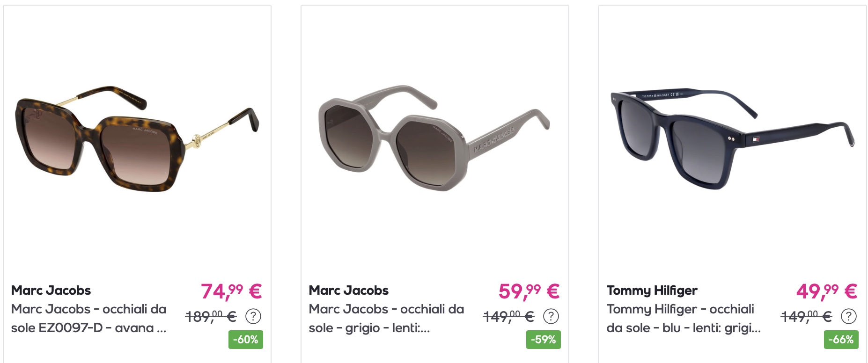Viewport: 868px width, 363px height.
Task: Open Marc Jacobs brand link on first card
Action: tap(51, 290)
